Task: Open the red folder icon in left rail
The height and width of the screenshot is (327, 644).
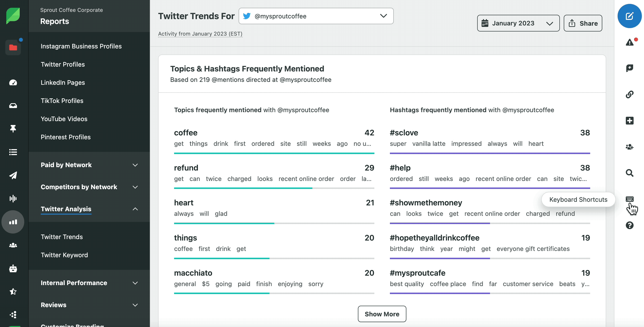Action: (13, 47)
